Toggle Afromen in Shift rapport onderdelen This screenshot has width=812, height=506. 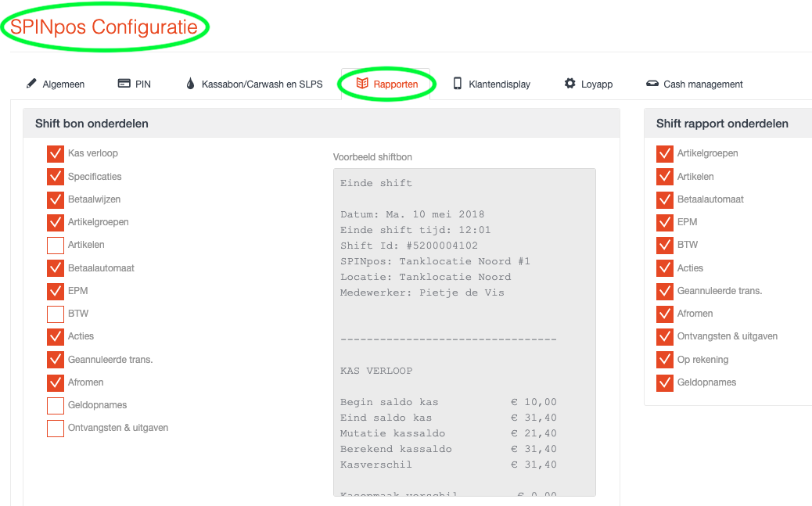[x=665, y=314]
